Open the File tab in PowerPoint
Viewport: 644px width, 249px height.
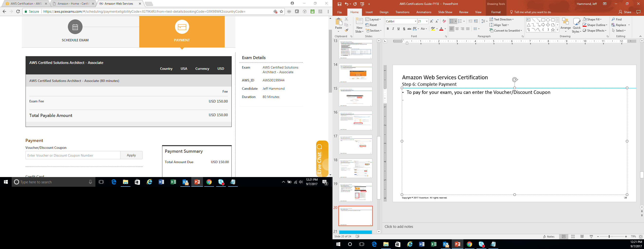[x=340, y=12]
